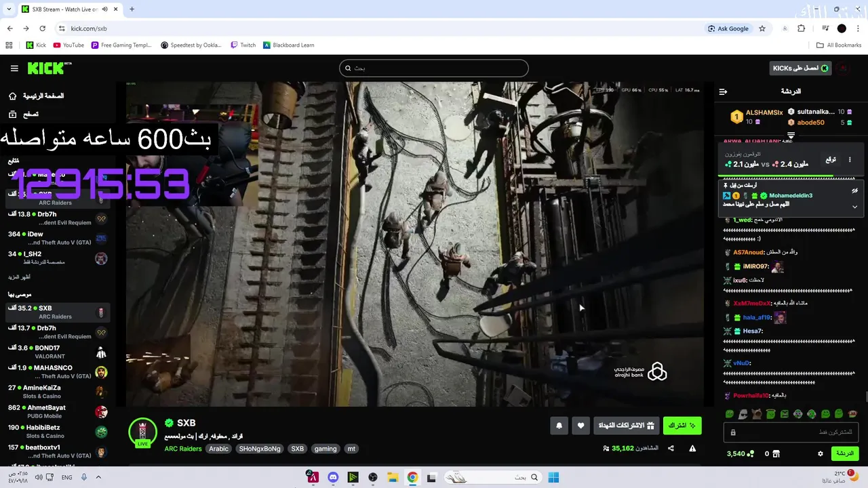
Task: Click the prediction vote button
Action: 831,160
